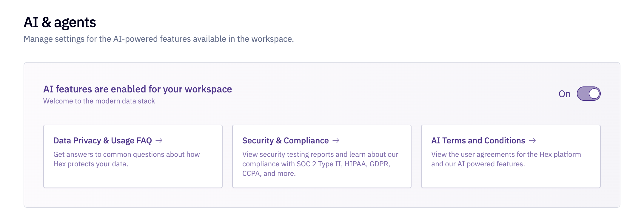Image resolution: width=644 pixels, height=223 pixels.
Task: Click the "AI & agents" page heading
Action: [60, 22]
